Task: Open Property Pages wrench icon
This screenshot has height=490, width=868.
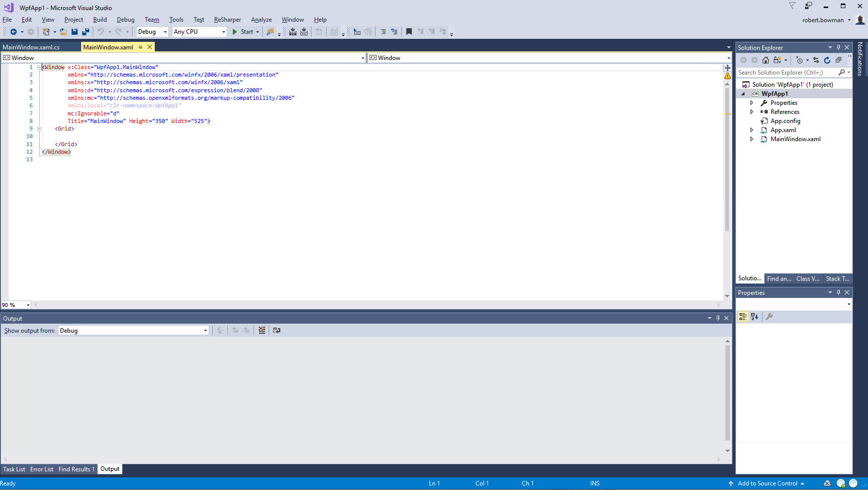Action: click(769, 317)
